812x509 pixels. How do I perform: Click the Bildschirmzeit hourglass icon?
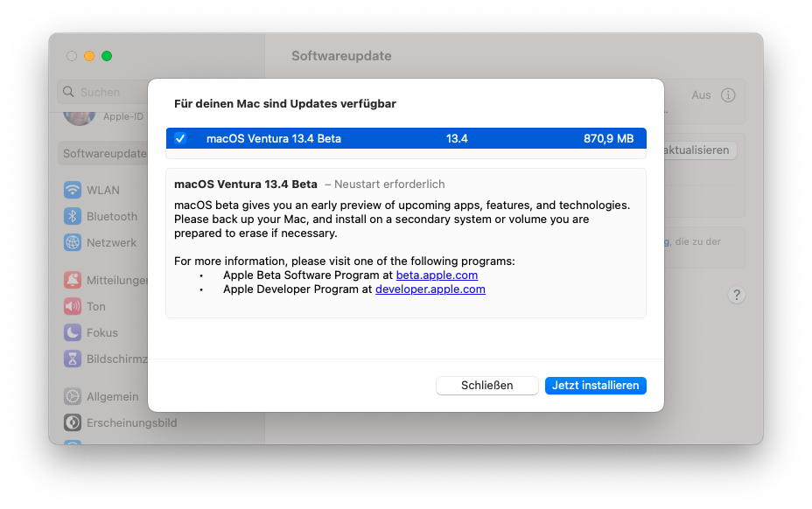tap(72, 359)
